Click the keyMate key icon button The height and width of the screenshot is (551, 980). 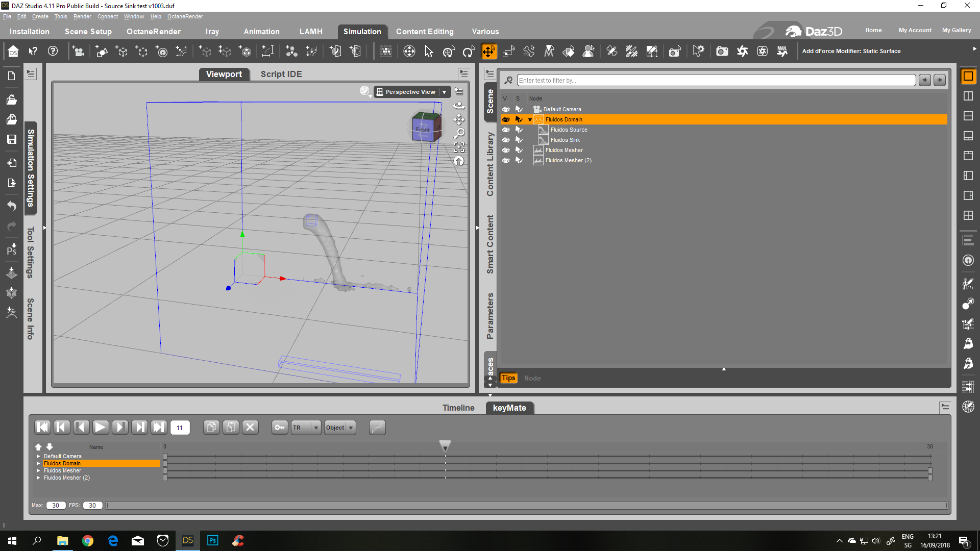[x=280, y=428]
